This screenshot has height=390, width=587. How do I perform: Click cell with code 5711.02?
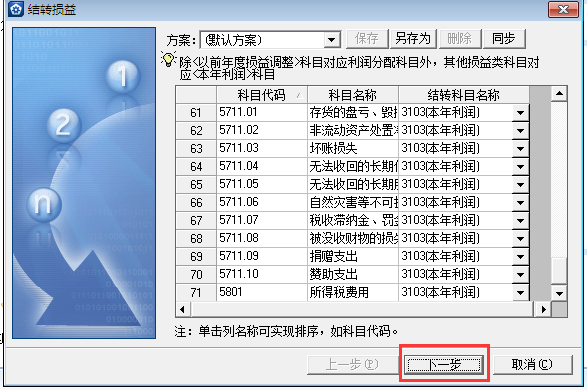(262, 131)
